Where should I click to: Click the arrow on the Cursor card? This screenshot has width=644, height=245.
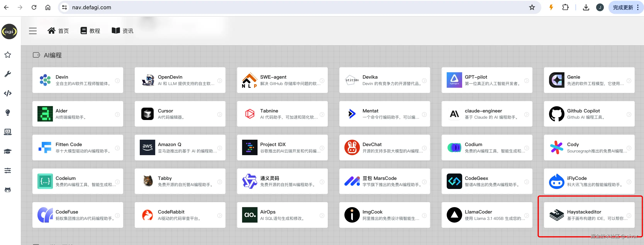(x=219, y=114)
